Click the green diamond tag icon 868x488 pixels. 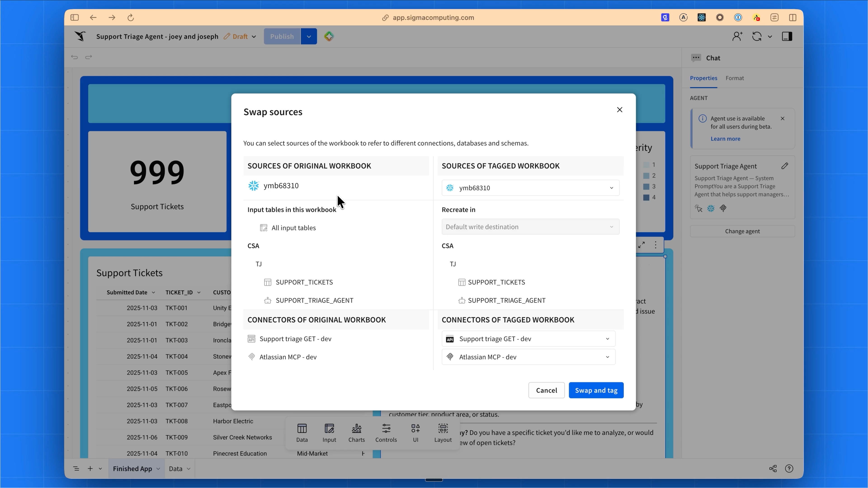(x=329, y=36)
